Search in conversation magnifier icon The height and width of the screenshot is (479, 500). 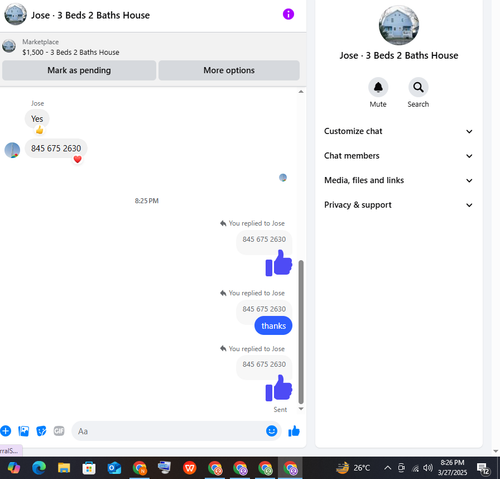point(418,87)
